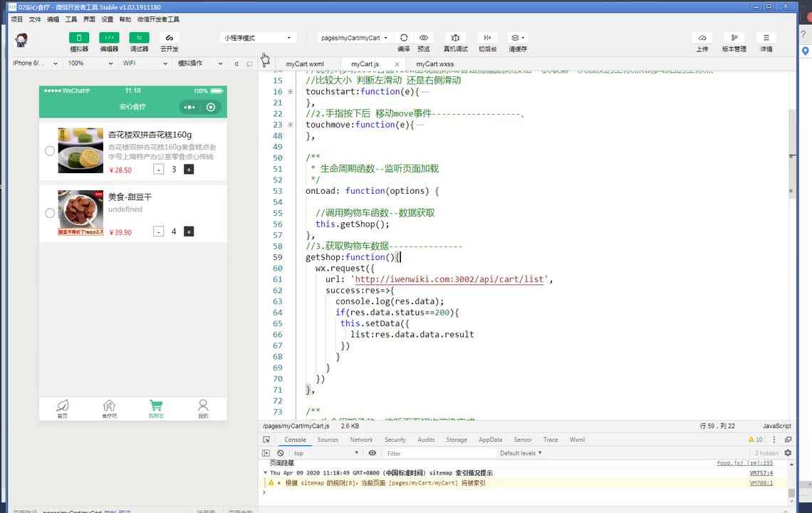Clear the console log output
Image resolution: width=812 pixels, height=513 pixels.
tap(281, 453)
